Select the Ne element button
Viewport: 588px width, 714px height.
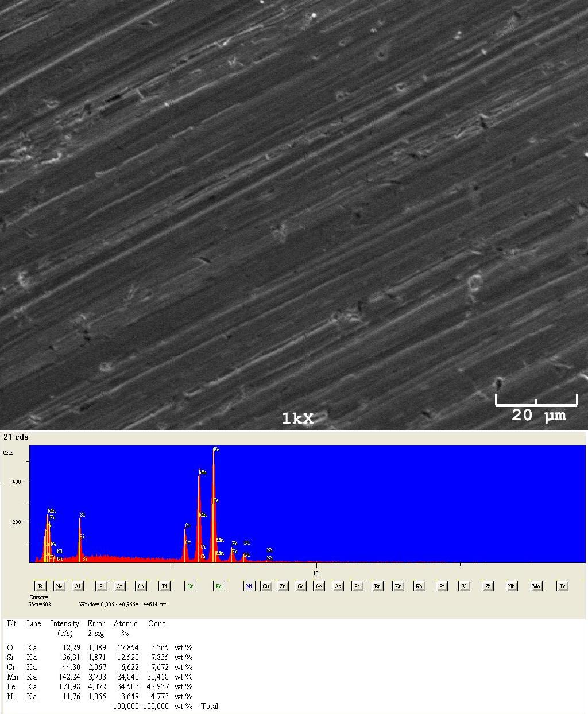point(59,586)
